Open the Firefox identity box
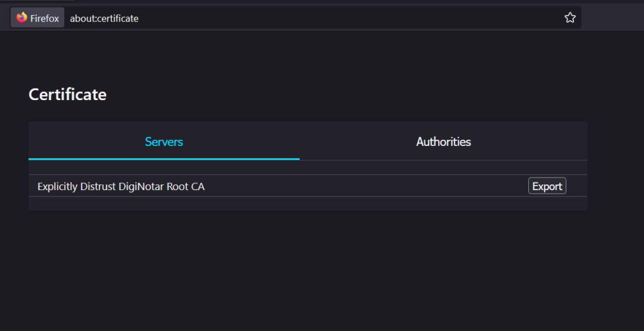Image resolution: width=644 pixels, height=331 pixels. pos(38,18)
